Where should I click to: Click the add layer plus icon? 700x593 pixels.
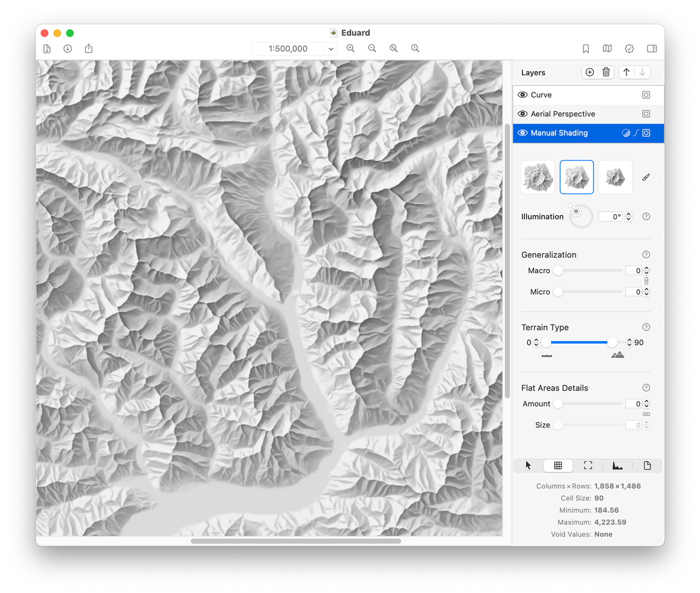pyautogui.click(x=589, y=73)
